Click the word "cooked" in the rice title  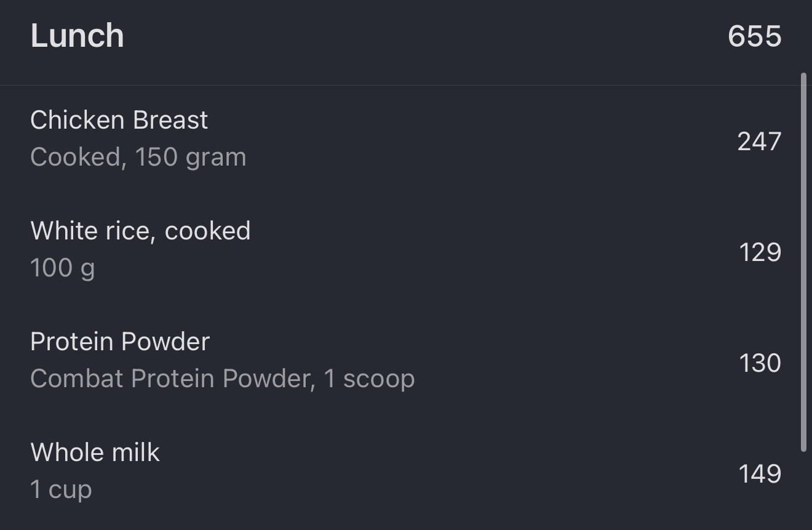207,231
